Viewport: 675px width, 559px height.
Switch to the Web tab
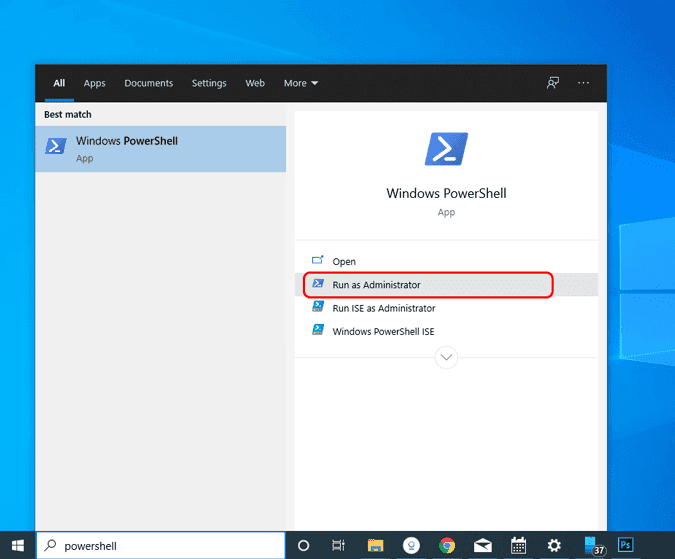pos(255,83)
